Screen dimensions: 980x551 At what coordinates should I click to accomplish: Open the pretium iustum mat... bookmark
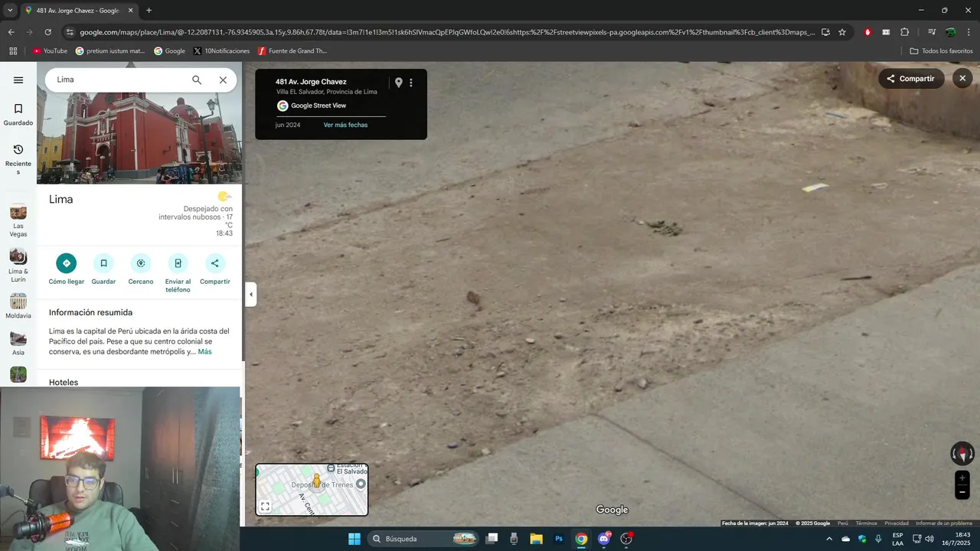110,51
